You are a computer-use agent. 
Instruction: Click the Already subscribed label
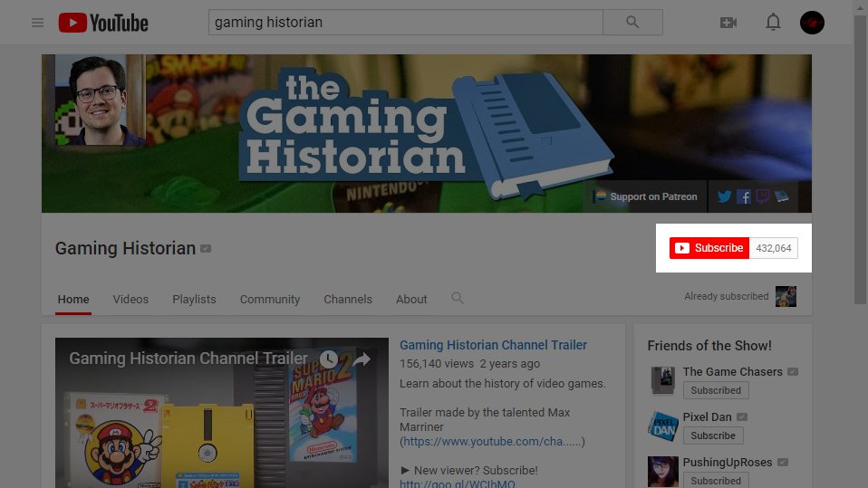pos(727,297)
